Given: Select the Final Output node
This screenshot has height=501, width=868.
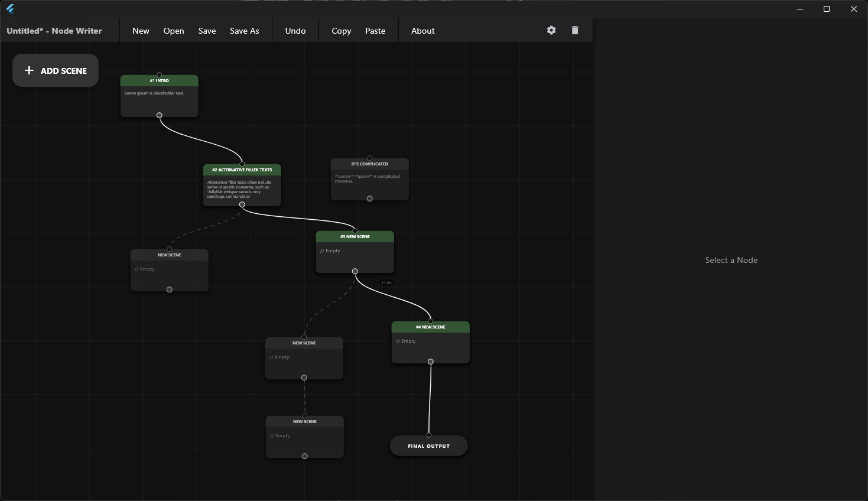Looking at the screenshot, I should (x=429, y=446).
